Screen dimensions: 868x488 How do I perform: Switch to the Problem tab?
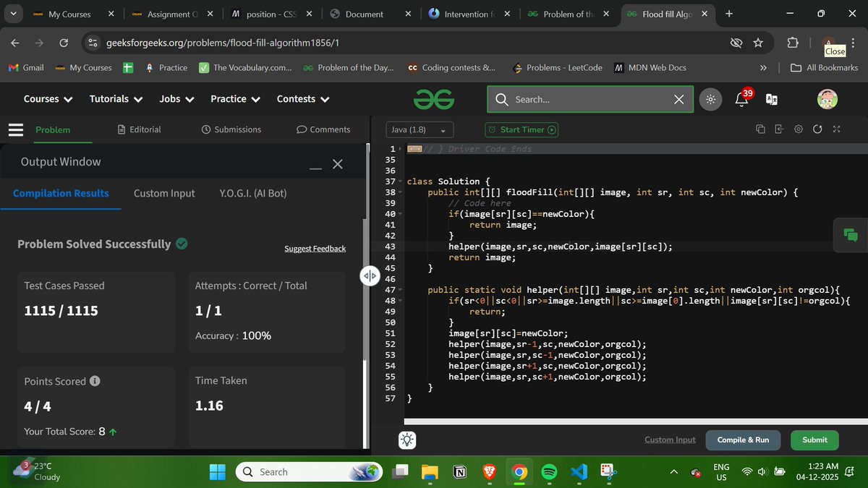[53, 129]
